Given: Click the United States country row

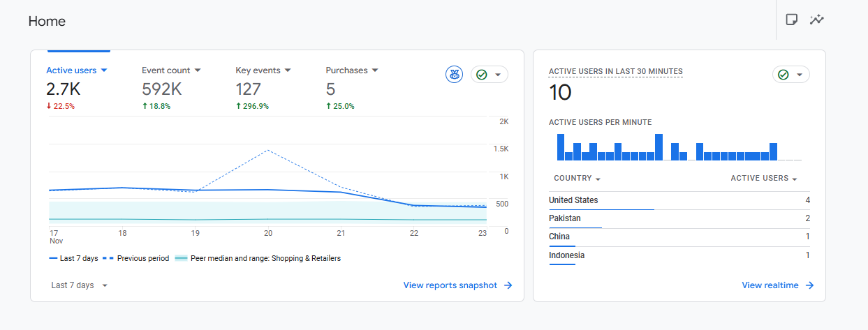Looking at the screenshot, I should (x=573, y=200).
